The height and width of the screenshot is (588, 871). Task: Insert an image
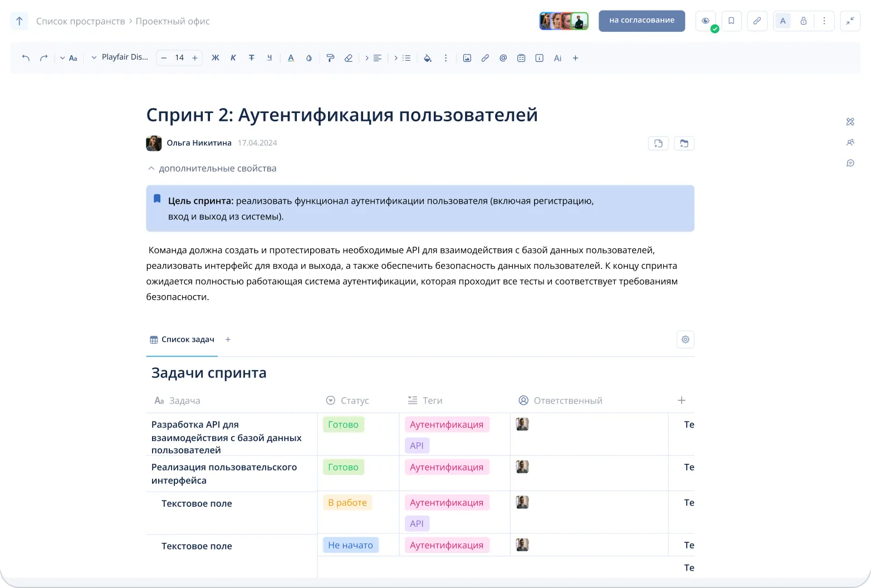467,58
